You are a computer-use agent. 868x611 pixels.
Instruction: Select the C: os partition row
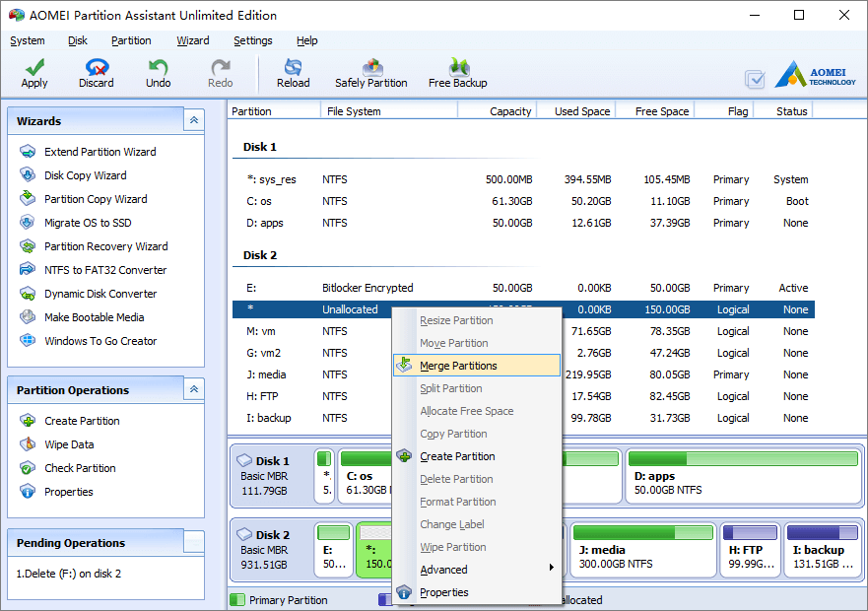[x=523, y=201]
